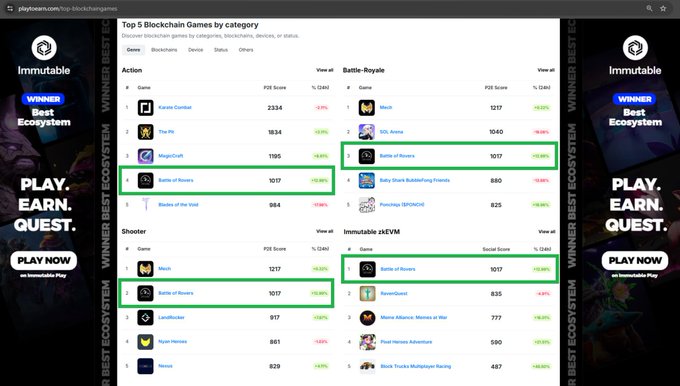Screen dimensions: 680x386
Task: Select the Pixel Heroes Adventure icon
Action: 368,342
